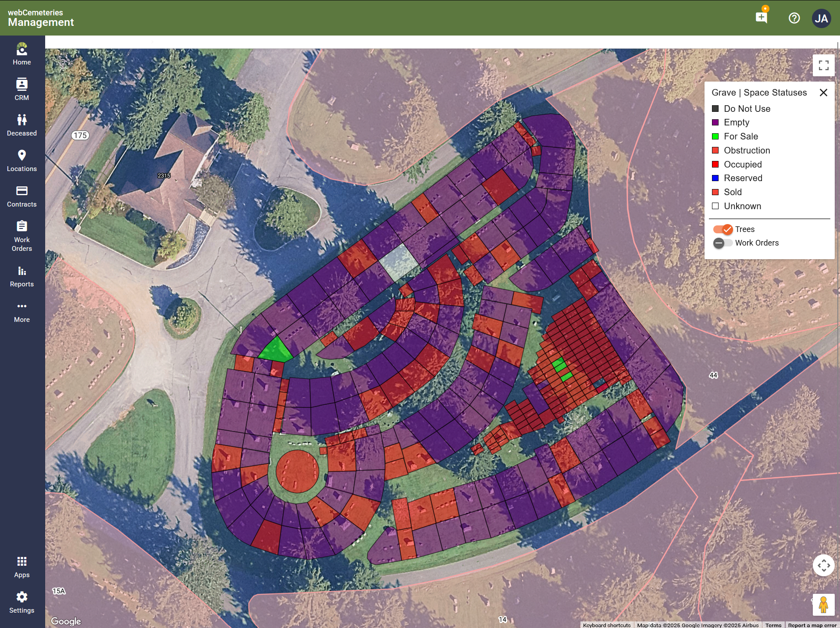Screen dimensions: 840x628
Task: Click the For Sale green swatch
Action: 715,136
